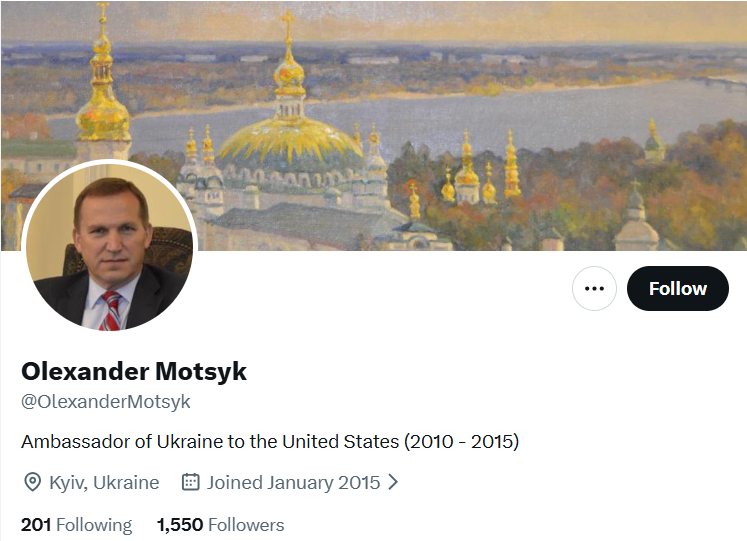Open the three-dot more options menu

pos(594,288)
